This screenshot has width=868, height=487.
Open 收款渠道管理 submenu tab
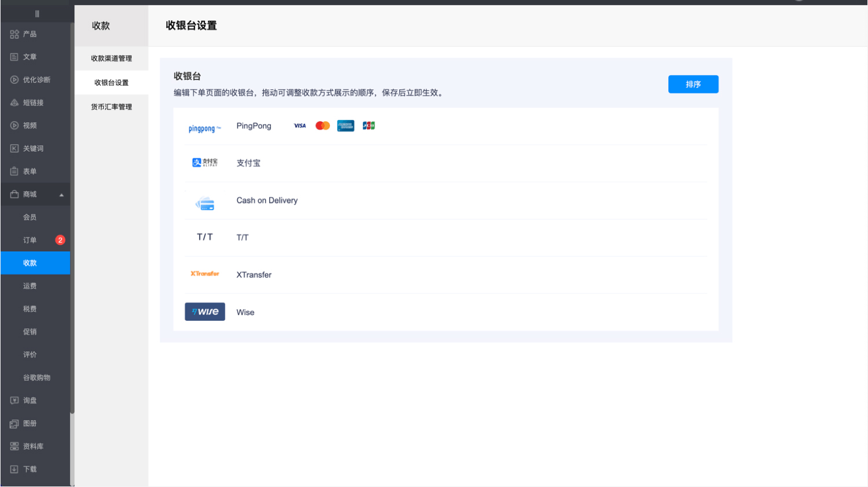click(111, 58)
